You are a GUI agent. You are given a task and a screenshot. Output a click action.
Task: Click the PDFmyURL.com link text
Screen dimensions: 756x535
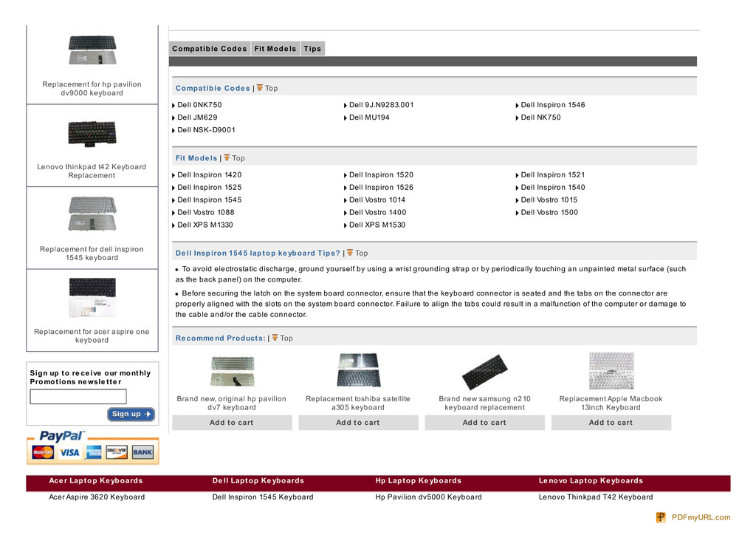point(701,517)
